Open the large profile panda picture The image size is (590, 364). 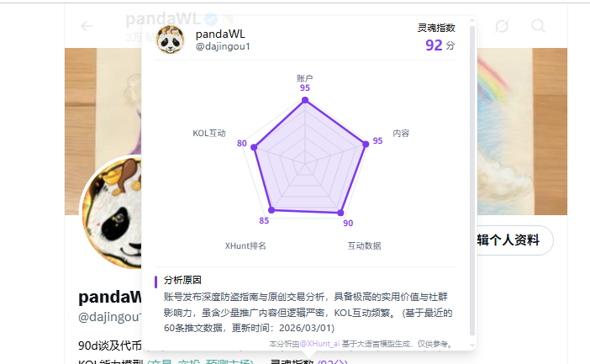pos(112,213)
